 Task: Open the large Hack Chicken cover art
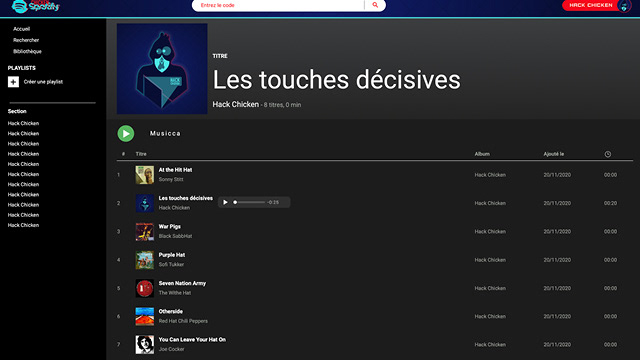(x=162, y=69)
